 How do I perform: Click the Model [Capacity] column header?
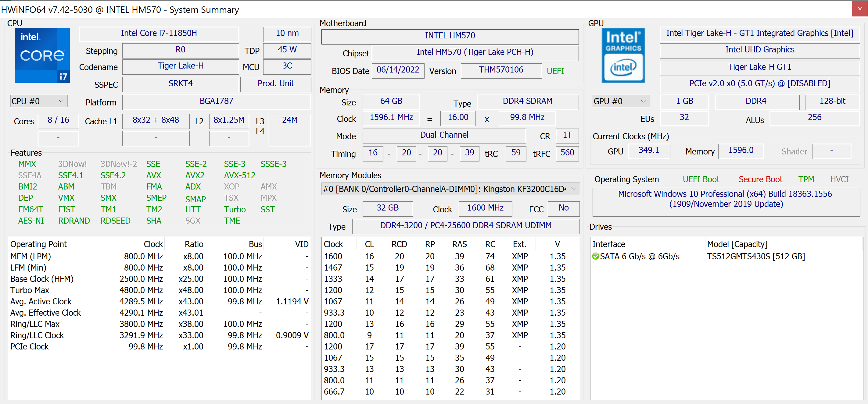pyautogui.click(x=737, y=244)
